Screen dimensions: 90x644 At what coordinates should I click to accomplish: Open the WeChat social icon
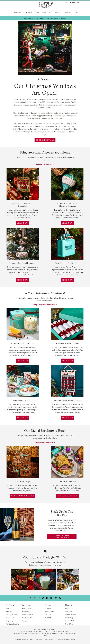(x=60, y=598)
